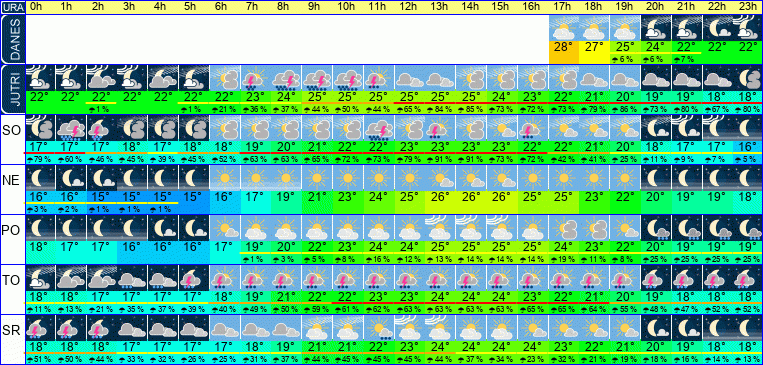Click the JUTRI 7h thunderstorm icon

(x=256, y=78)
